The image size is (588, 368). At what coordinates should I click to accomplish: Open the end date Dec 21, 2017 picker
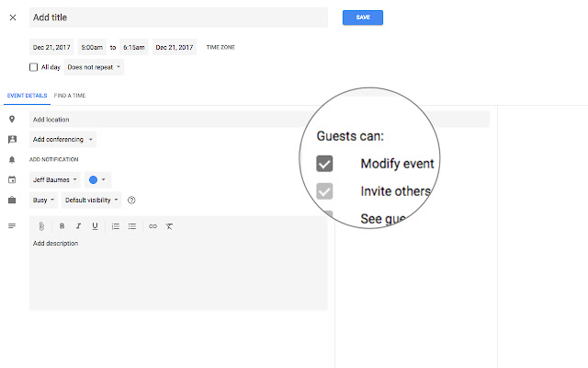pyautogui.click(x=174, y=47)
